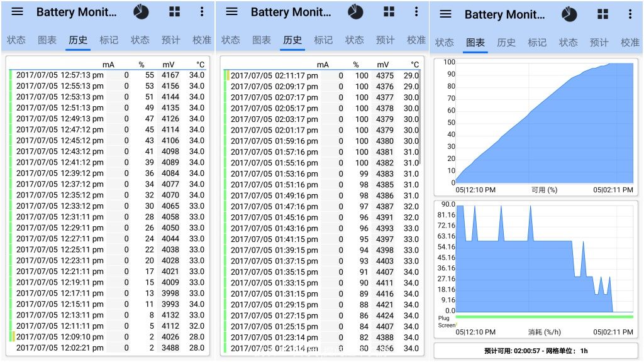
Task: Tap 预计可用: 02:00:57 status bar
Action: 536,351
